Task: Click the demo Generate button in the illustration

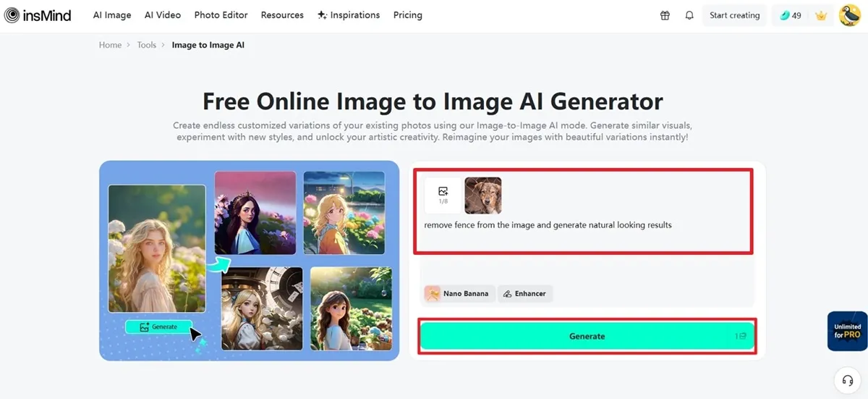Action: [x=158, y=327]
